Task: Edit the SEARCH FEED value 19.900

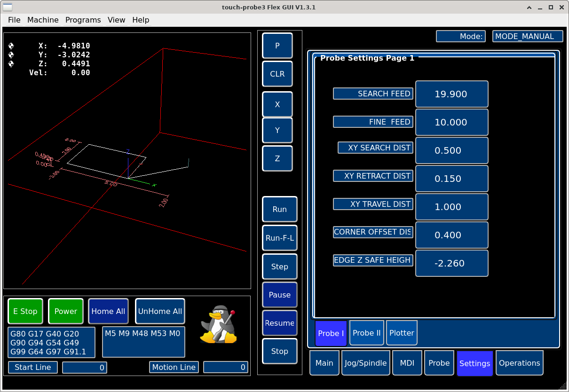Action: pyautogui.click(x=451, y=94)
